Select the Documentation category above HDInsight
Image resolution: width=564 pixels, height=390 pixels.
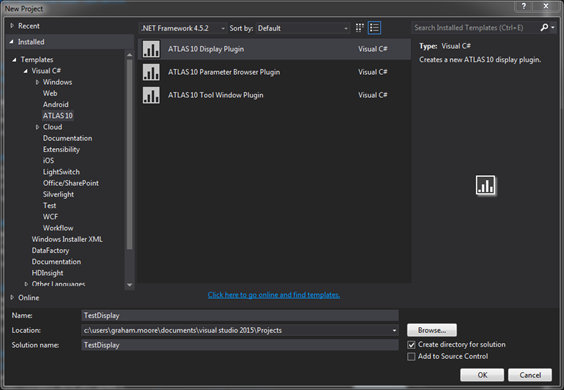(x=56, y=262)
